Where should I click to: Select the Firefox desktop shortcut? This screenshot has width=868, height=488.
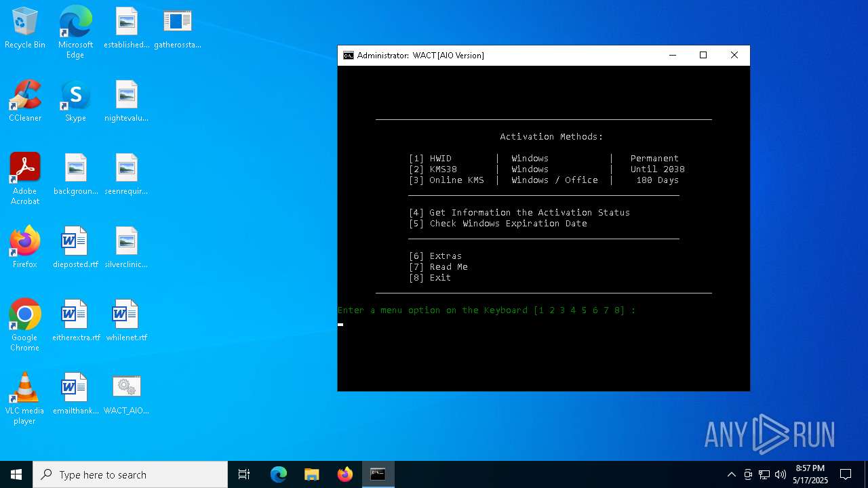[x=25, y=248]
